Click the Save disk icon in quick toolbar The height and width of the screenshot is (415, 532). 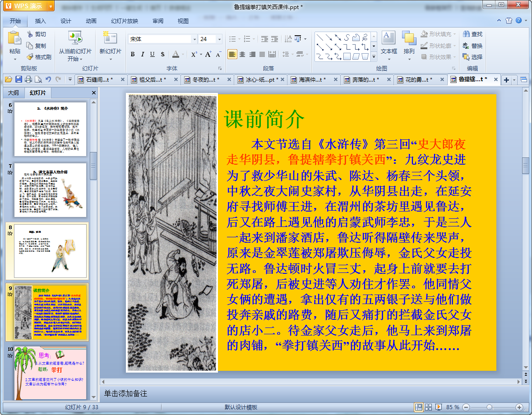(x=19, y=79)
